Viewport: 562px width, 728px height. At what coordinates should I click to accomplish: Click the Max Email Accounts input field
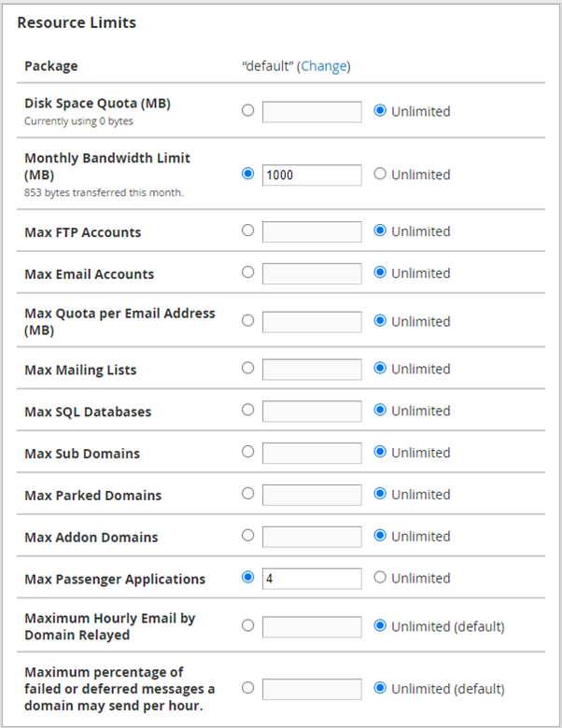click(x=312, y=273)
